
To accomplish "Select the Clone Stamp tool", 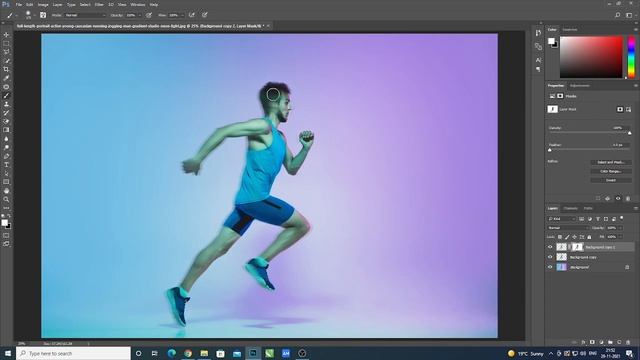I will click(6, 104).
